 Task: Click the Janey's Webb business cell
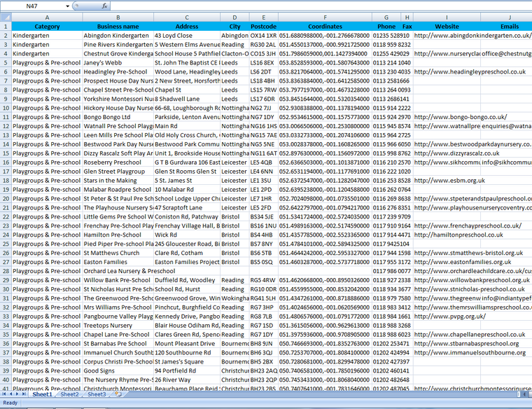[x=118, y=63]
